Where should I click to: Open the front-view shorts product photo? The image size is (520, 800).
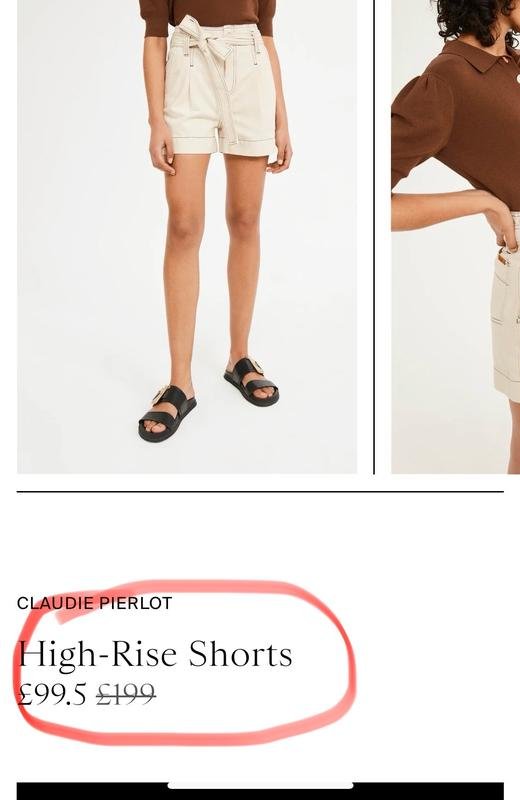[x=187, y=237]
